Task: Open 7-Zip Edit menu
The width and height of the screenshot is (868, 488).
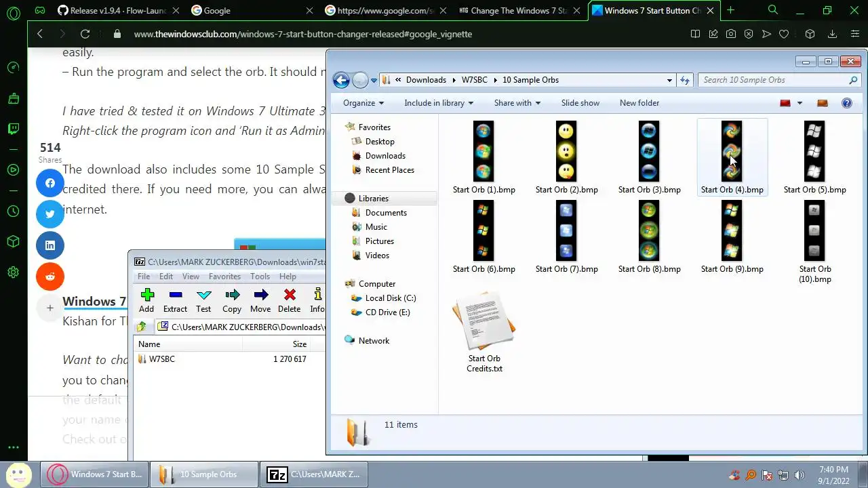Action: click(166, 277)
